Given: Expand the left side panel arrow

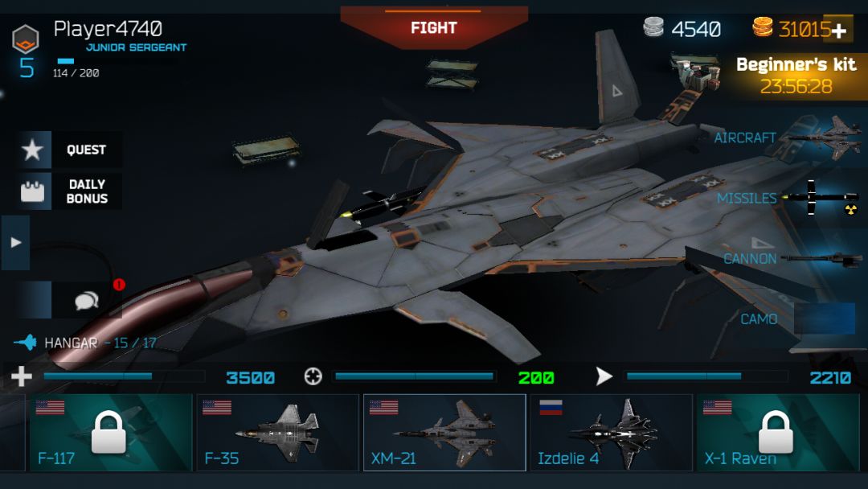Looking at the screenshot, I should click(x=15, y=243).
